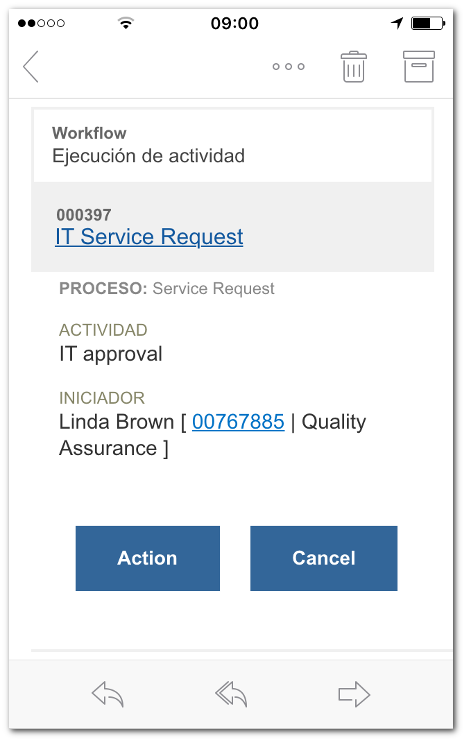Reply using the single arrow icon
This screenshot has height=739, width=463.
point(107,694)
